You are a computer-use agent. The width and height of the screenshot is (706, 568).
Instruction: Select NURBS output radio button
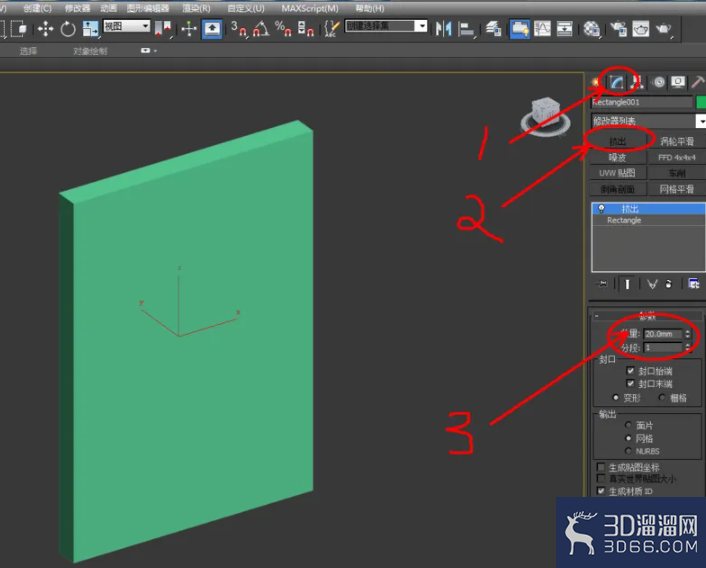pyautogui.click(x=628, y=451)
